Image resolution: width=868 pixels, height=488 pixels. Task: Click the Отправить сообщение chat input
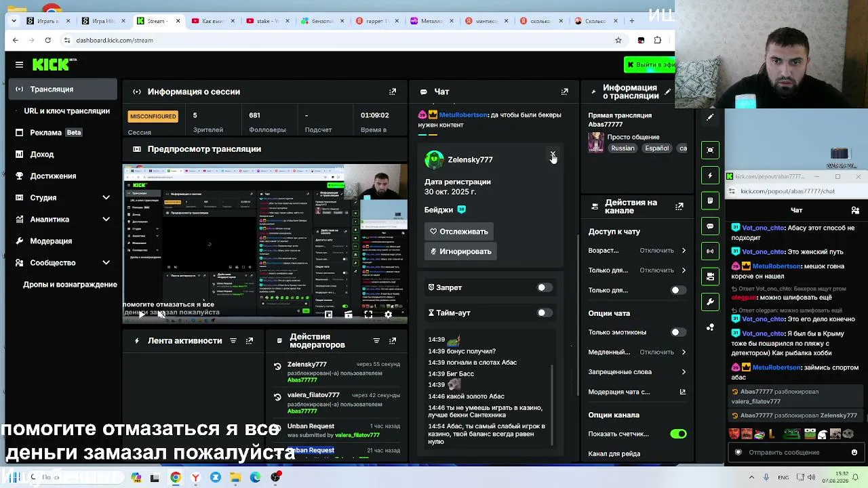coord(795,452)
